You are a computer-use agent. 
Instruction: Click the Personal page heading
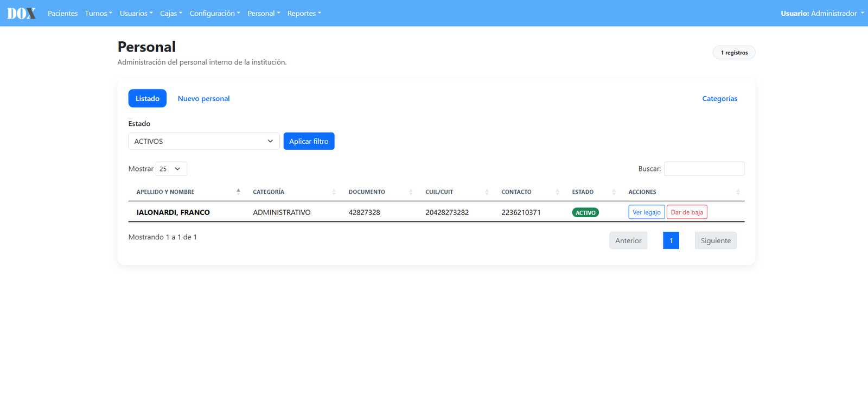(146, 47)
